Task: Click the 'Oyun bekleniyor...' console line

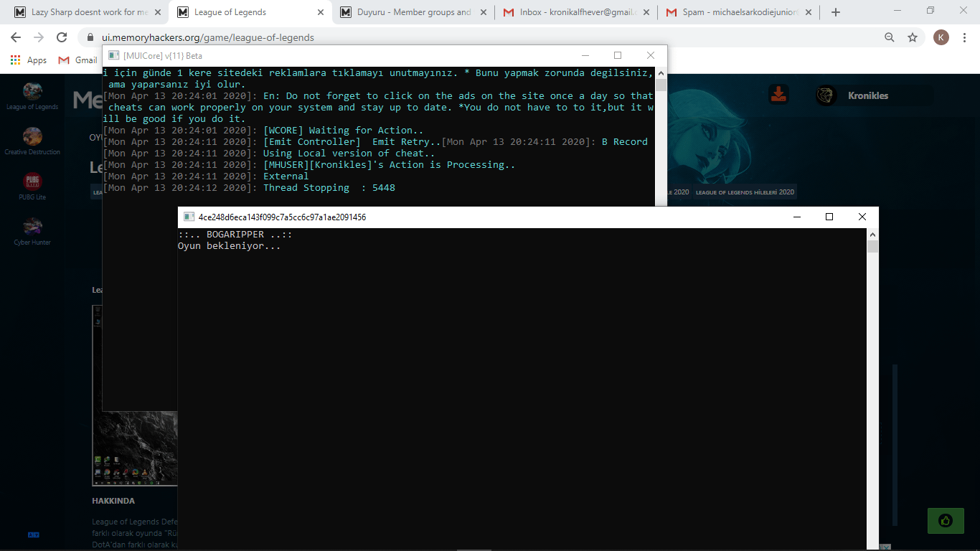Action: click(230, 246)
